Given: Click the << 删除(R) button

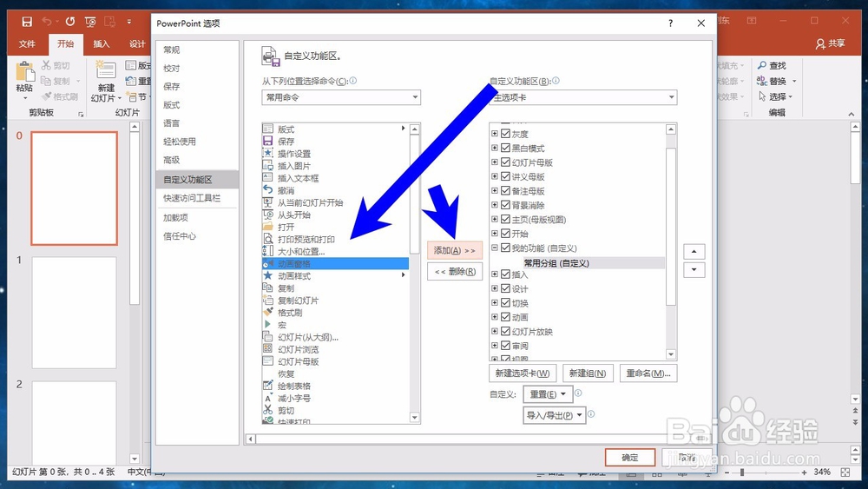Looking at the screenshot, I should (x=455, y=271).
